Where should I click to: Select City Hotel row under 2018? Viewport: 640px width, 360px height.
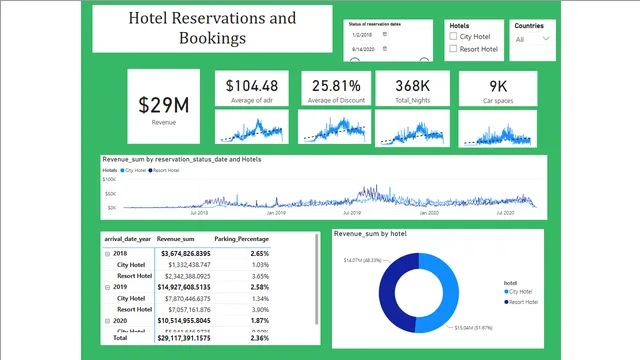131,265
